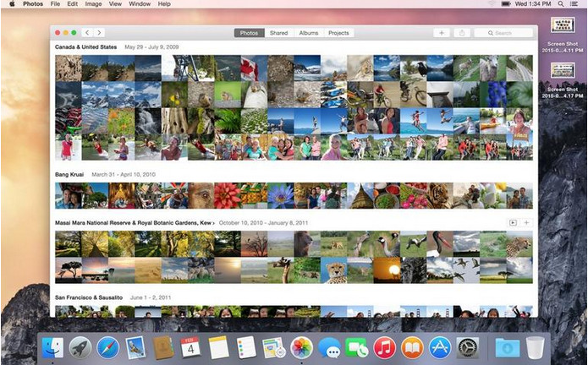Click the clock showing Wed 1:34 PM
The image size is (588, 365).
533,3
